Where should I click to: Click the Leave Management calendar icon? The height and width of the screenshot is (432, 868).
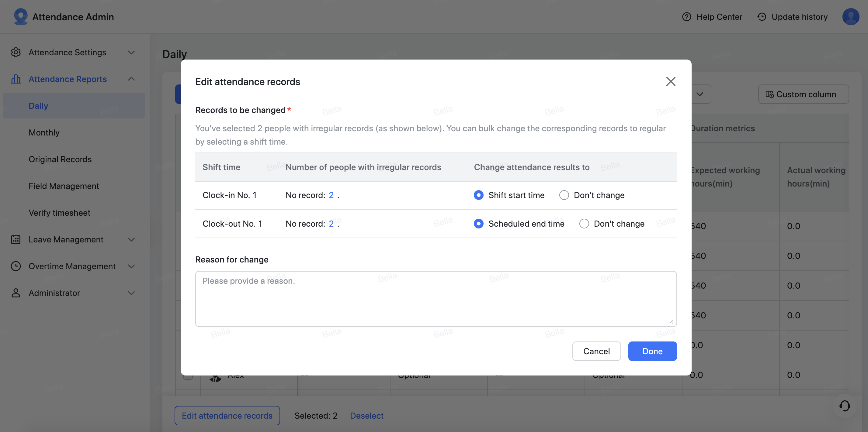point(16,239)
